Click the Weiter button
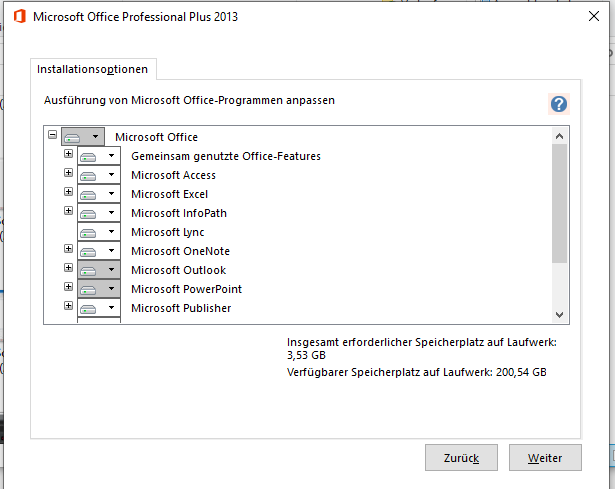This screenshot has width=615, height=489. (545, 458)
